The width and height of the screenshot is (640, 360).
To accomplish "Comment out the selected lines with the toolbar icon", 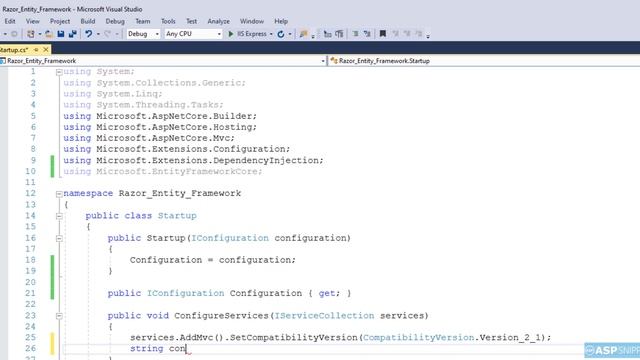I will coord(355,34).
